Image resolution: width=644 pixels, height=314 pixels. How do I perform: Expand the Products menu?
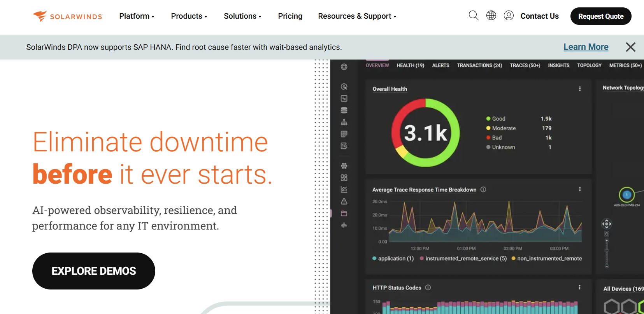tap(189, 16)
